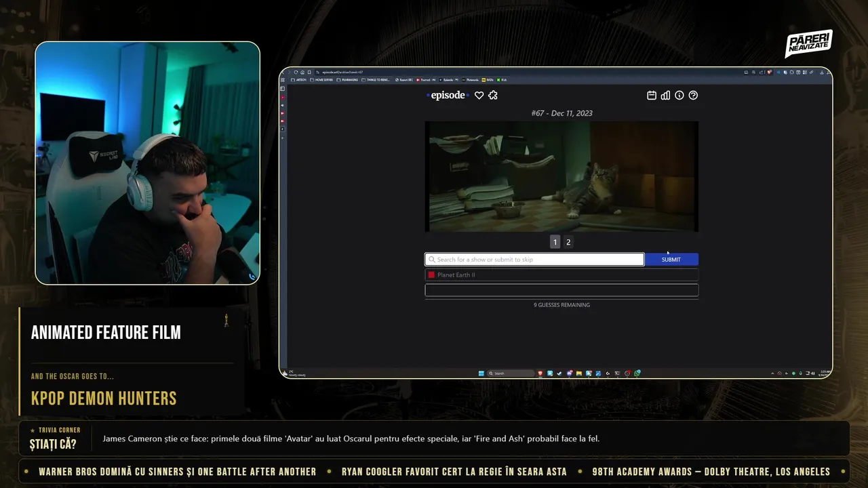Image resolution: width=868 pixels, height=488 pixels.
Task: Toggle the browser sidebar panel icon
Action: tap(282, 89)
